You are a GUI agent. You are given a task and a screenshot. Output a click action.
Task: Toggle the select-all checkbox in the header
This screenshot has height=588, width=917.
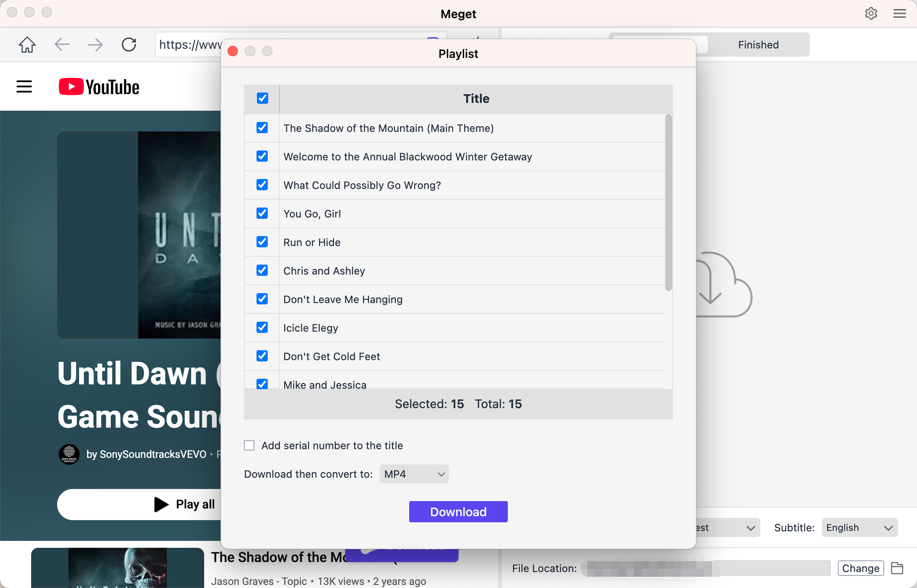[x=262, y=98]
